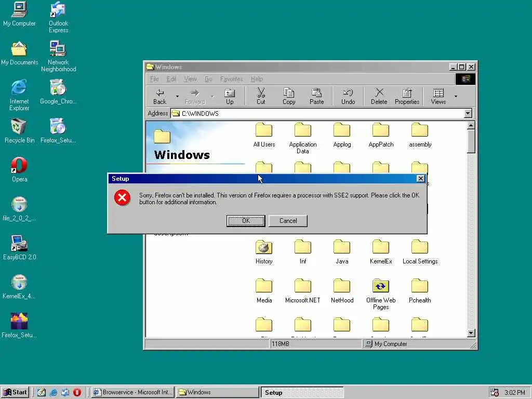Click the task scheduler tray icon
The height and width of the screenshot is (399, 532).
[495, 393]
